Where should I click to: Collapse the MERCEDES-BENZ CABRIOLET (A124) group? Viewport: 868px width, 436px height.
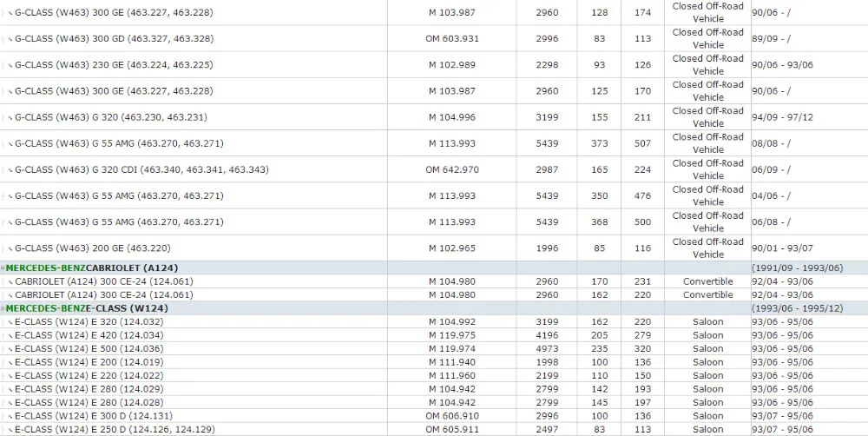(3, 268)
